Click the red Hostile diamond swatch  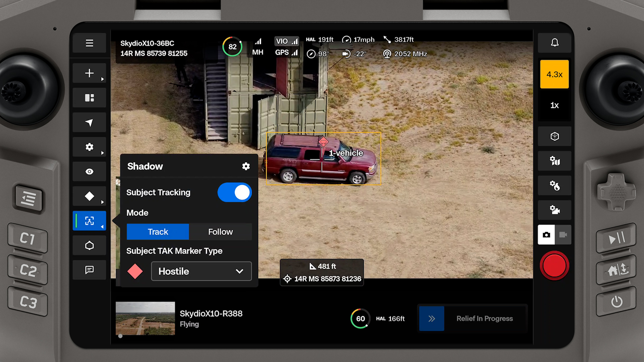[135, 271]
